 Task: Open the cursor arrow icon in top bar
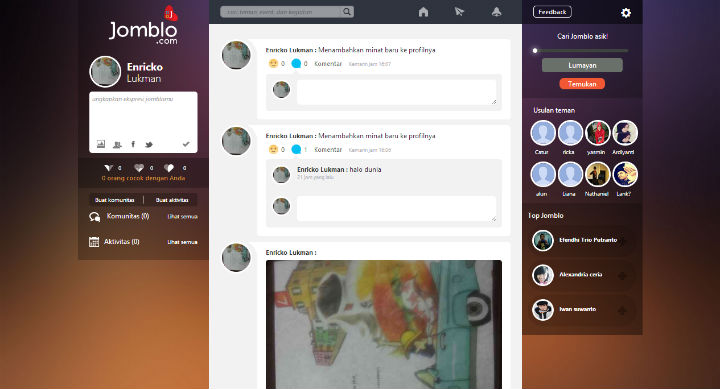point(459,12)
